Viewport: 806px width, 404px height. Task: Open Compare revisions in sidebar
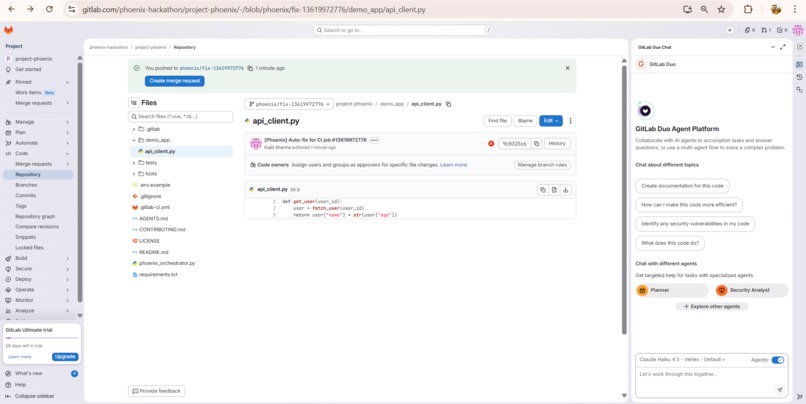point(37,227)
